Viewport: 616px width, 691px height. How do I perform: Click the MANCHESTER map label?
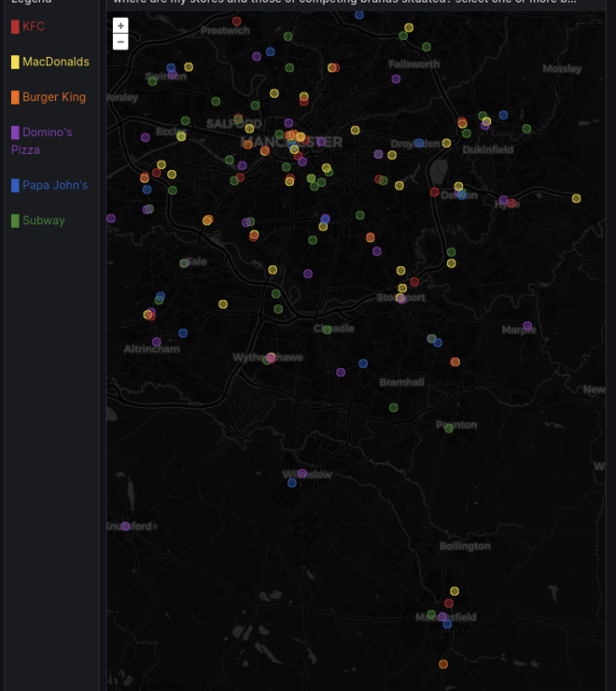pyautogui.click(x=291, y=142)
